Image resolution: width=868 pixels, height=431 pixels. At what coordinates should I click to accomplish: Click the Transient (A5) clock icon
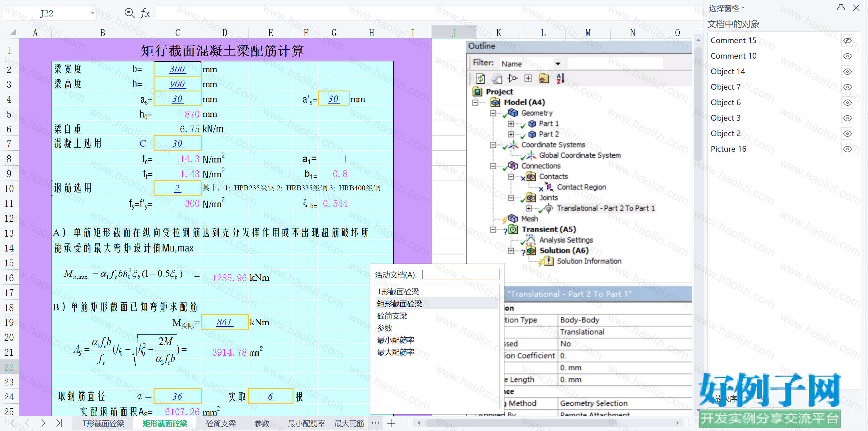(x=513, y=229)
